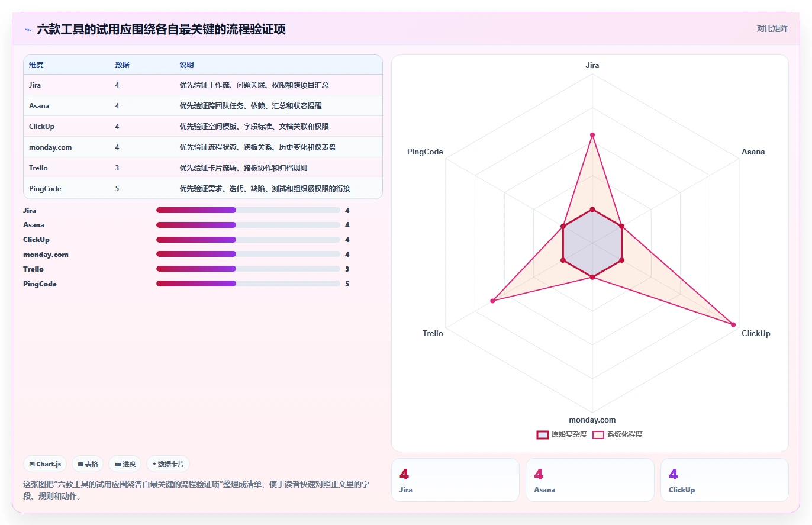Click the lightning icon beside the title
The image size is (812, 525).
pyautogui.click(x=28, y=29)
